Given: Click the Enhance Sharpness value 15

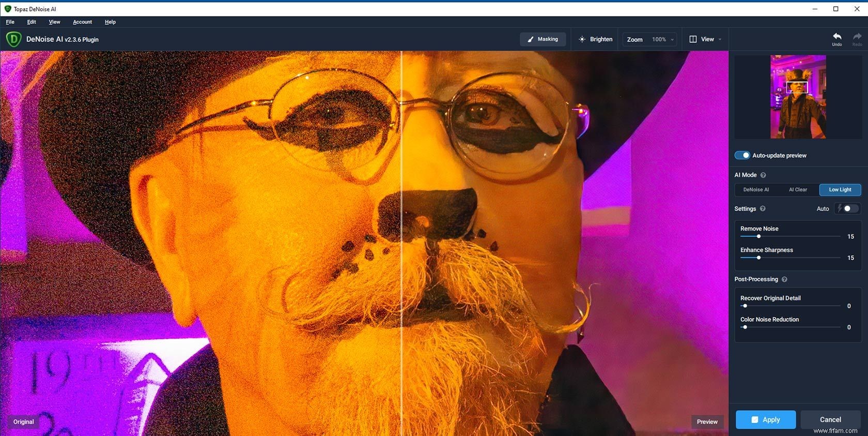Looking at the screenshot, I should click(x=850, y=258).
